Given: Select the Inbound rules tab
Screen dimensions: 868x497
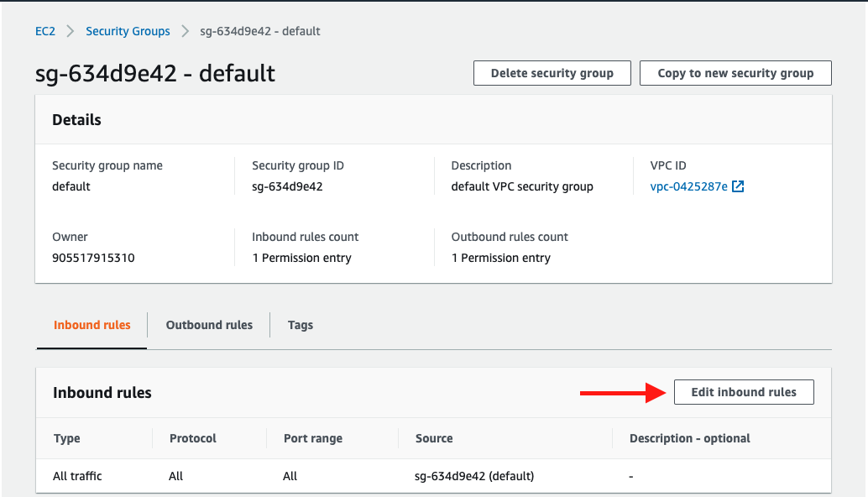Looking at the screenshot, I should [92, 325].
